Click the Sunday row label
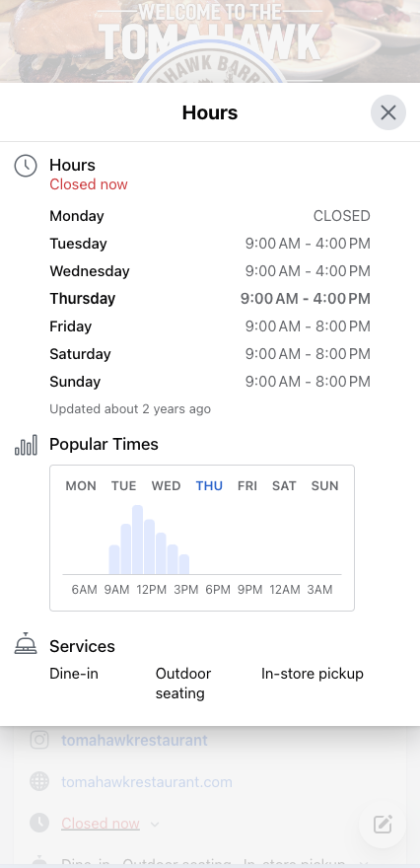 [x=75, y=382]
